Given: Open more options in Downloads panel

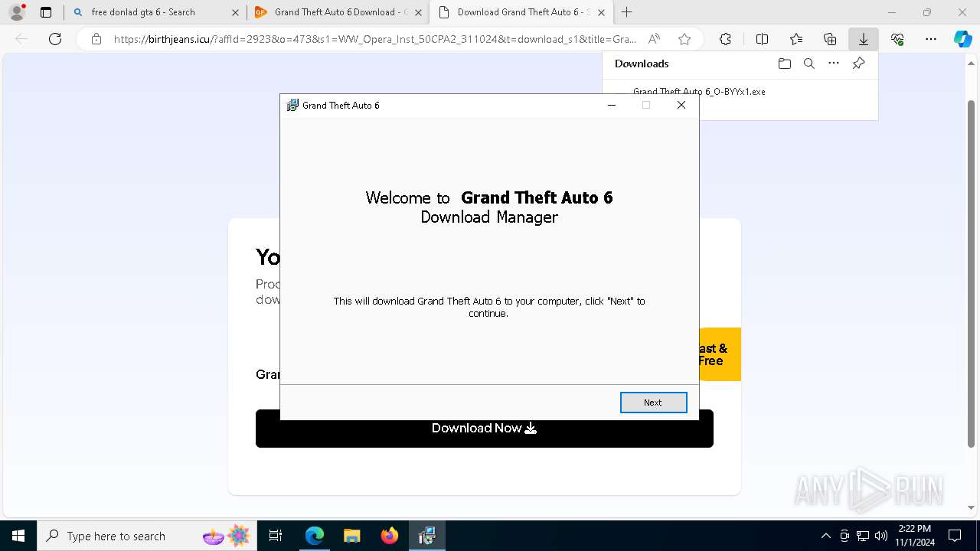Looking at the screenshot, I should coord(834,64).
